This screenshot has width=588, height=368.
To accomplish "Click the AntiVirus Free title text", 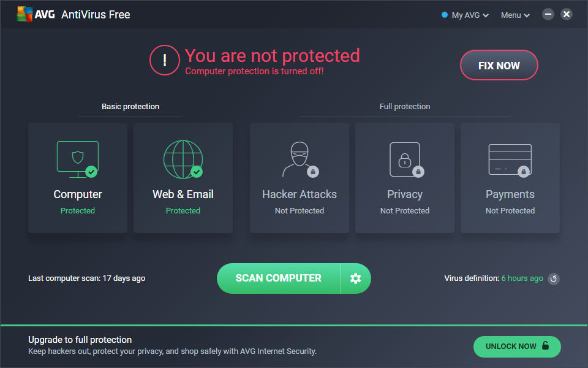I will [x=96, y=15].
